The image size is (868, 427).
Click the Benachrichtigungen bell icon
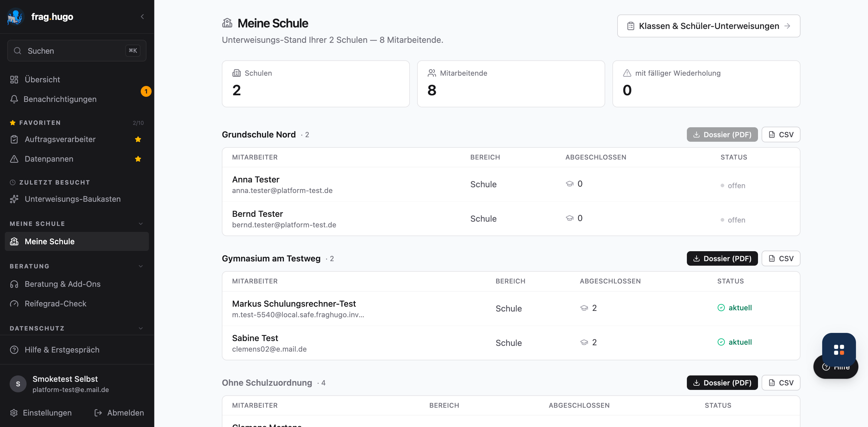coord(14,99)
